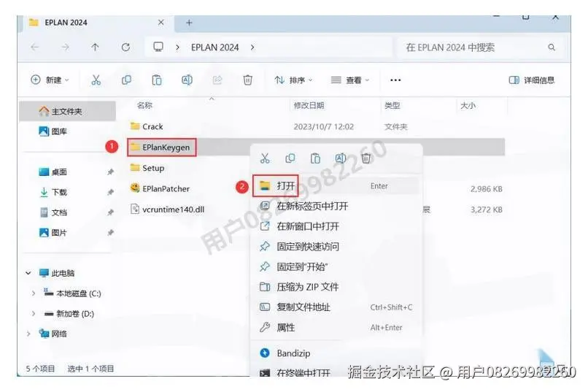Click the search magnifier icon
Viewport: 588px width, 392px height.
click(552, 47)
